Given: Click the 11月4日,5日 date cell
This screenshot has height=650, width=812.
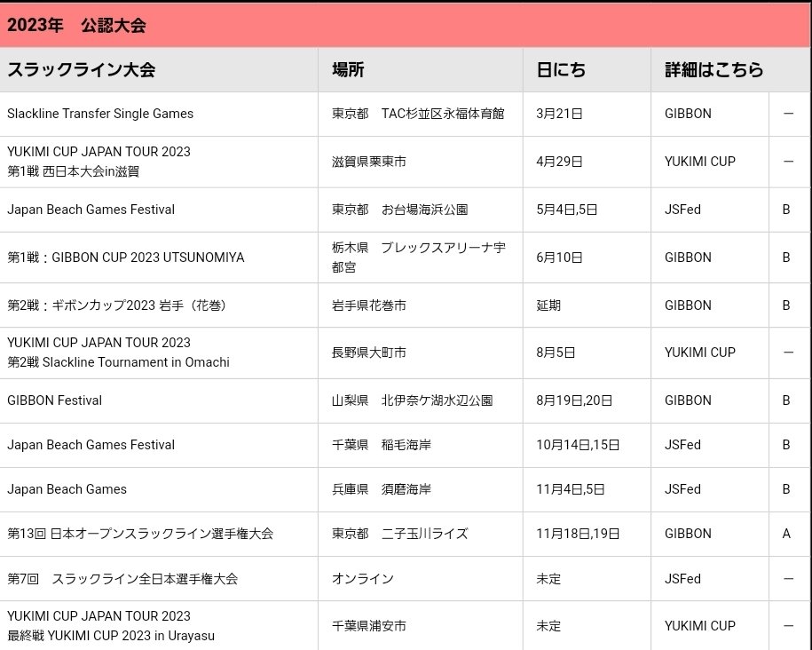Looking at the screenshot, I should (x=571, y=489).
